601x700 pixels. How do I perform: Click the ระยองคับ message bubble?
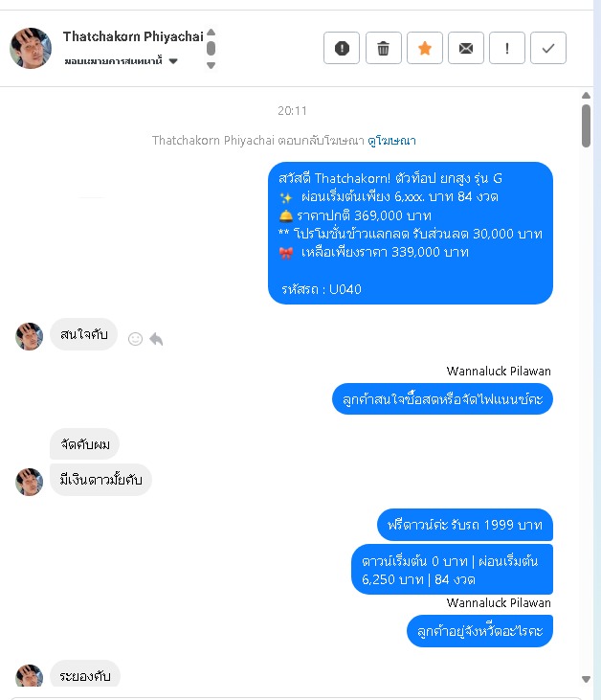[85, 675]
